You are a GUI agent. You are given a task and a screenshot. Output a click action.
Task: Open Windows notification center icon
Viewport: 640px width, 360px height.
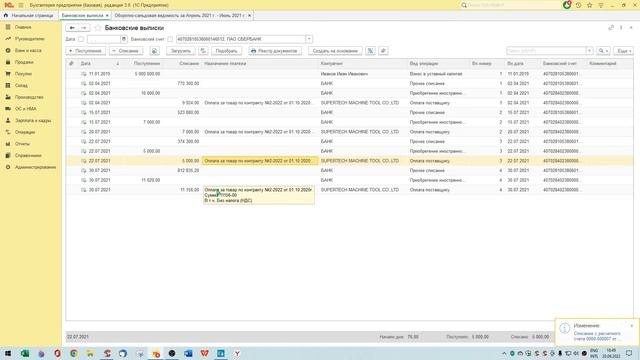[x=629, y=353]
